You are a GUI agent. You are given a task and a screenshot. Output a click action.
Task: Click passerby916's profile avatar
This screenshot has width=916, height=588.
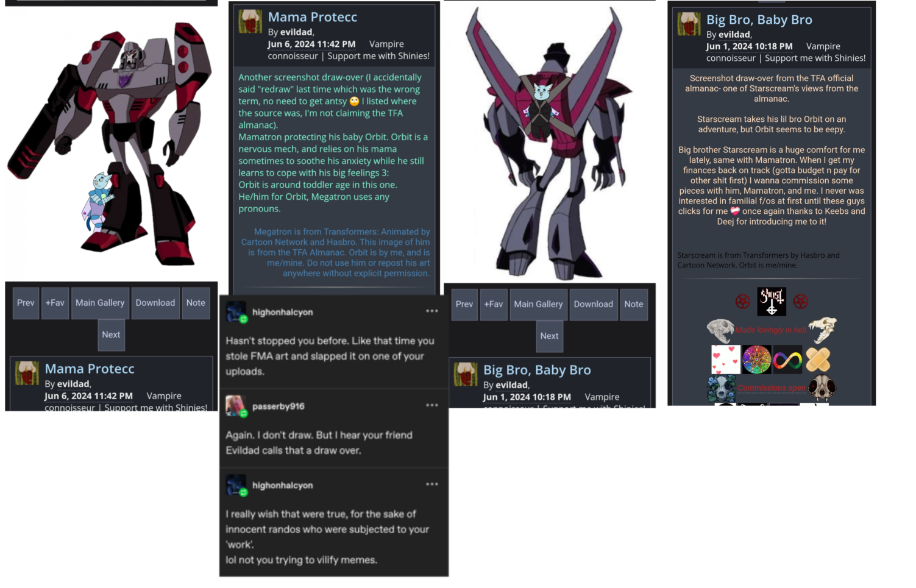236,406
